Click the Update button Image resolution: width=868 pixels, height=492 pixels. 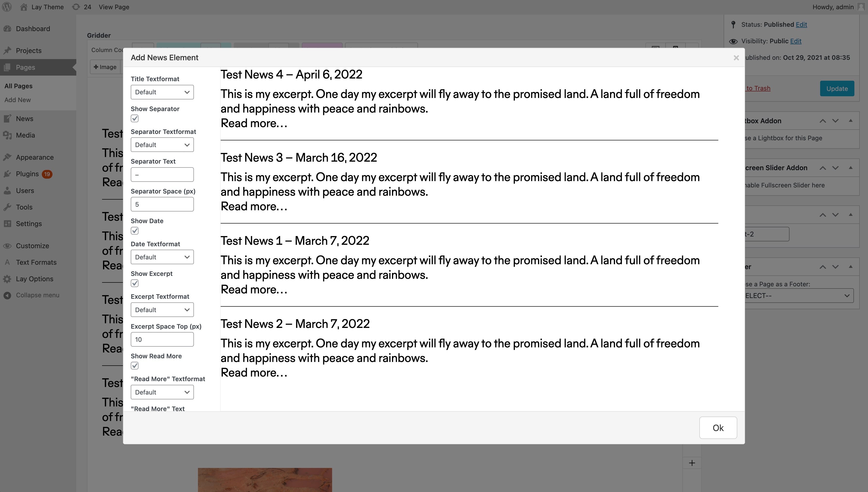(x=837, y=88)
